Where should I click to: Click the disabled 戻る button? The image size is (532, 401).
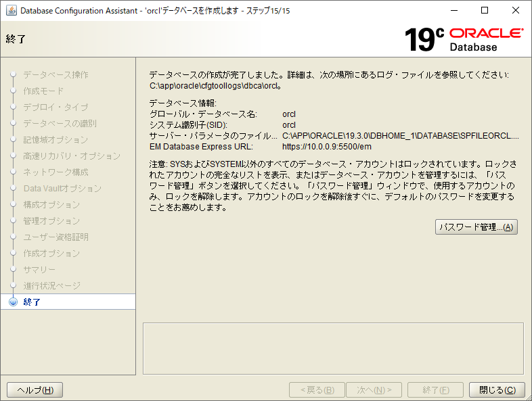pyautogui.click(x=317, y=390)
